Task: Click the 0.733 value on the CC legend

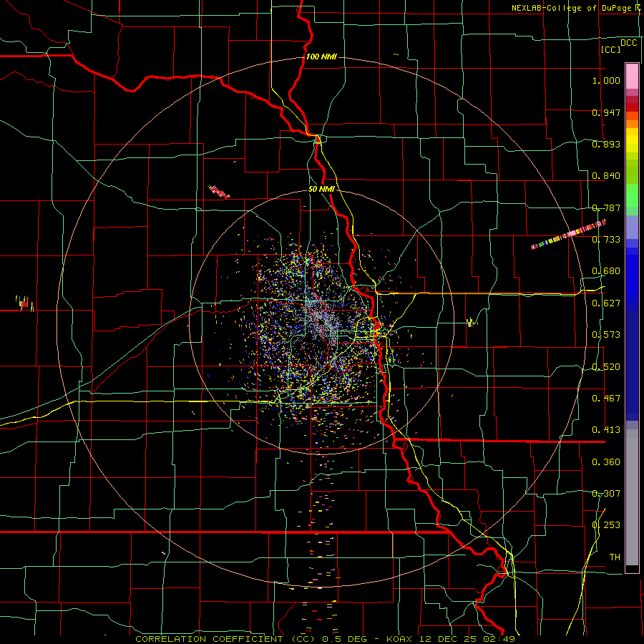Action: click(x=606, y=240)
